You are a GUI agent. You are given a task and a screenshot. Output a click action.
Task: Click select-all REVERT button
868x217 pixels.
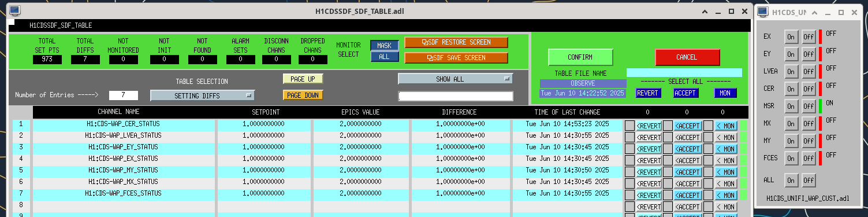[648, 93]
